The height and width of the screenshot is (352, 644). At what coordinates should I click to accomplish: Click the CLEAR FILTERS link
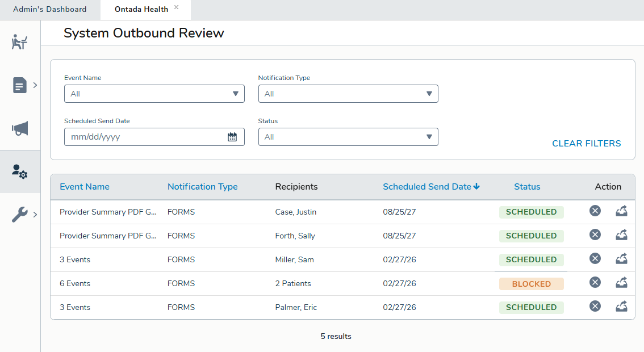pyautogui.click(x=586, y=144)
